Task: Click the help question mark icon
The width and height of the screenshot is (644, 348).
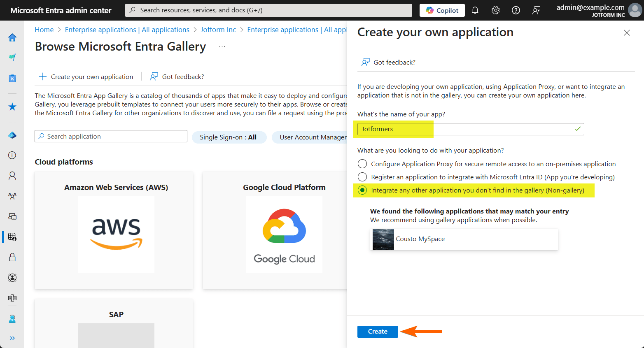Action: tap(516, 10)
